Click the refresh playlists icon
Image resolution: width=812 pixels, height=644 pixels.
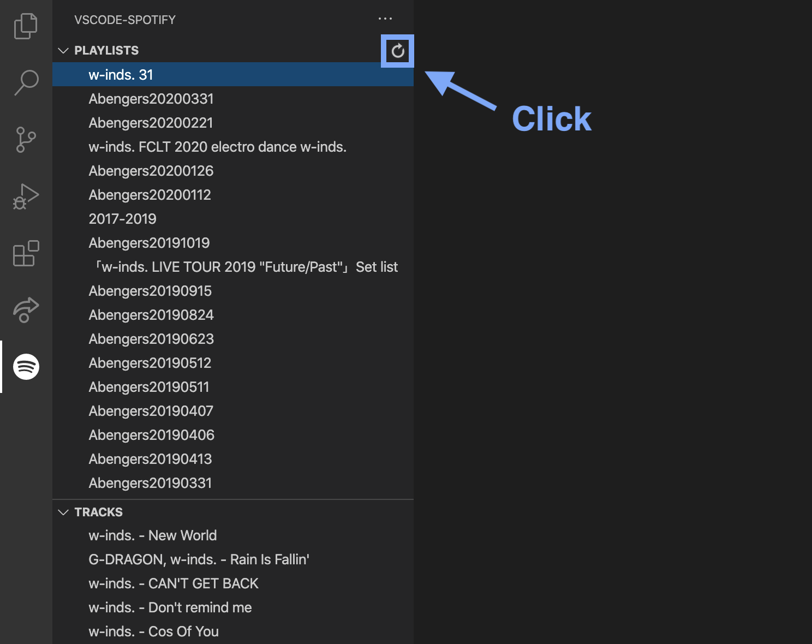pos(397,51)
